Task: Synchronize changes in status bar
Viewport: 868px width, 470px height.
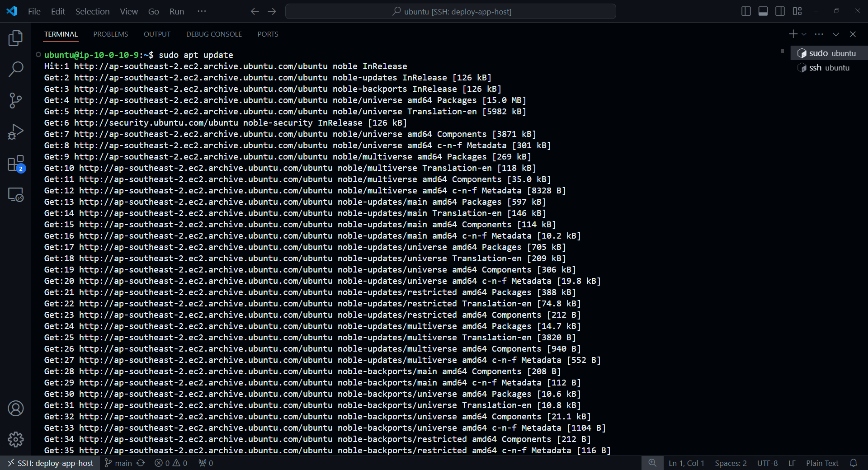Action: pyautogui.click(x=141, y=463)
